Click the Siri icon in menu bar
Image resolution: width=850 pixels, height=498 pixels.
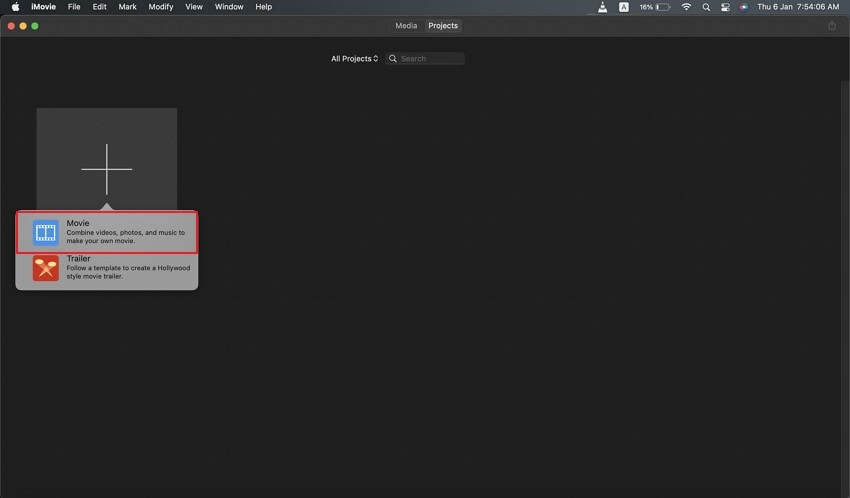tap(744, 7)
